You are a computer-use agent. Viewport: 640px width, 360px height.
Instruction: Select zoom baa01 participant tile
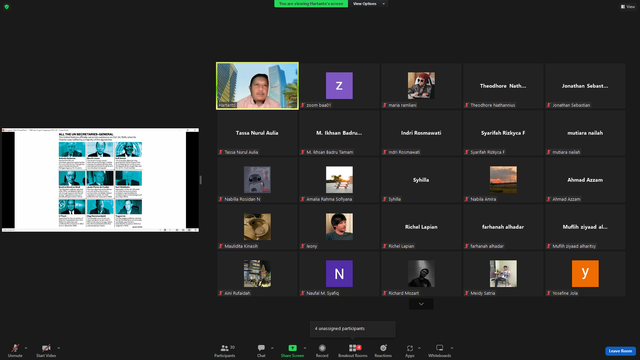coord(339,86)
